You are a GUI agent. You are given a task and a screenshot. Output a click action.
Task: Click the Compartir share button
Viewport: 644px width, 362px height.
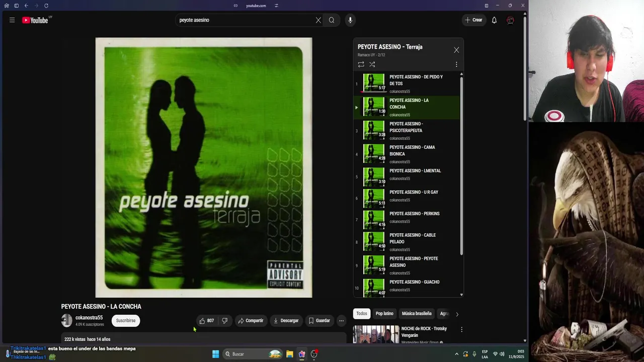coord(251,320)
